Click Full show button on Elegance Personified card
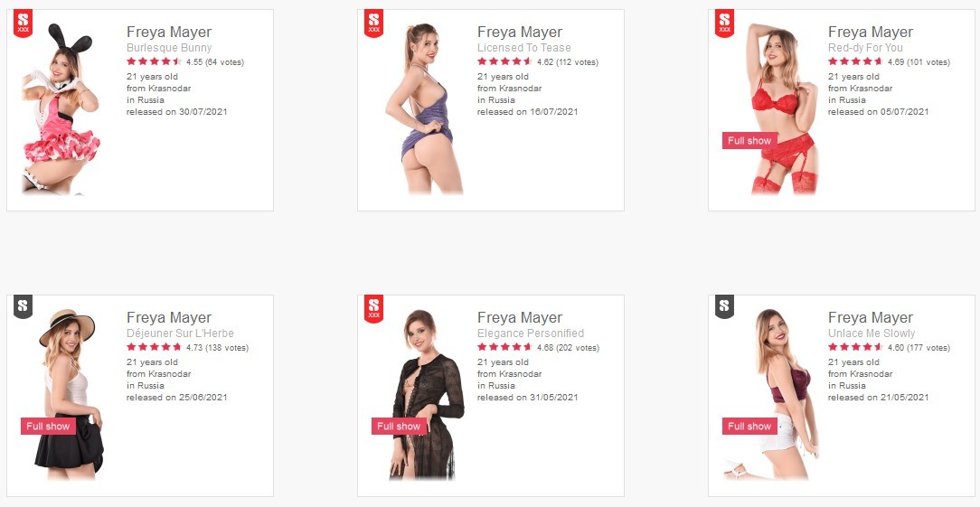Viewport: 980px width, 507px height. [x=399, y=427]
